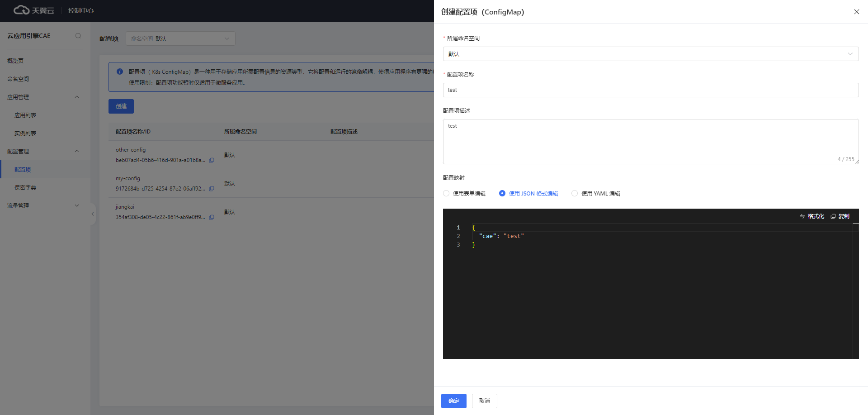This screenshot has width=868, height=415.
Task: Click the my-config name in the table
Action: [128, 178]
